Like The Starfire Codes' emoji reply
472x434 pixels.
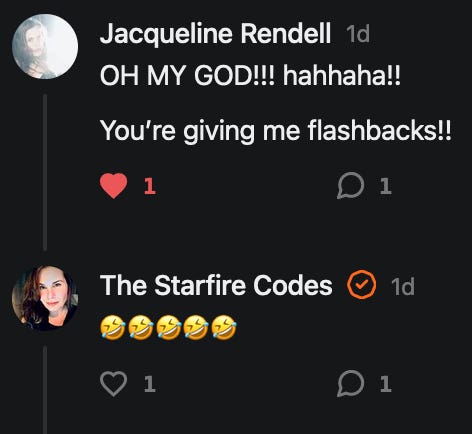pyautogui.click(x=113, y=384)
